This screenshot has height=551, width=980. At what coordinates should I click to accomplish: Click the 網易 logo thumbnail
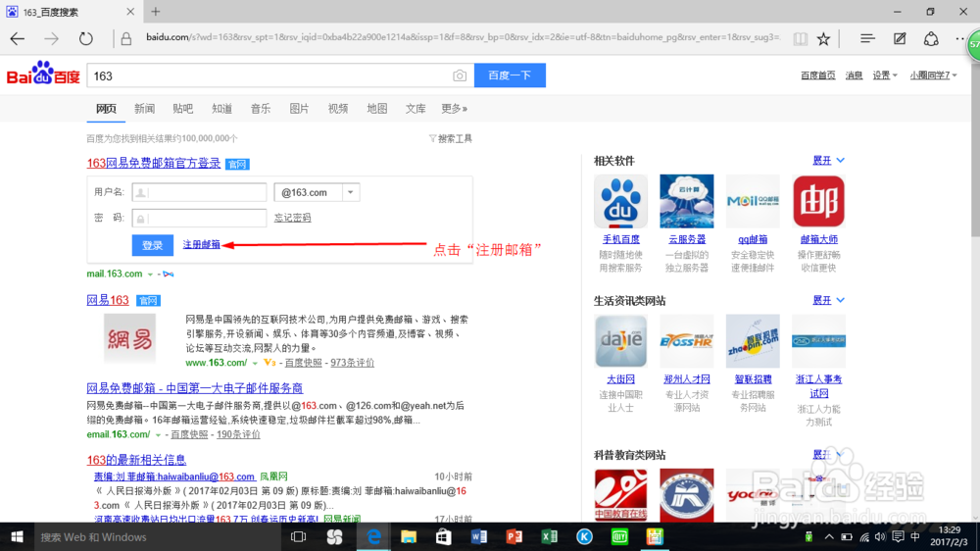129,338
